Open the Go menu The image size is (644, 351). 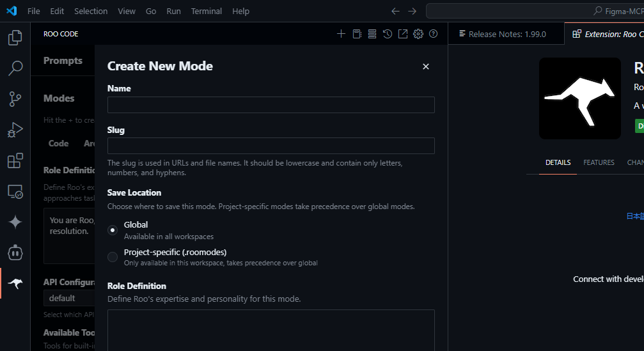coord(151,11)
